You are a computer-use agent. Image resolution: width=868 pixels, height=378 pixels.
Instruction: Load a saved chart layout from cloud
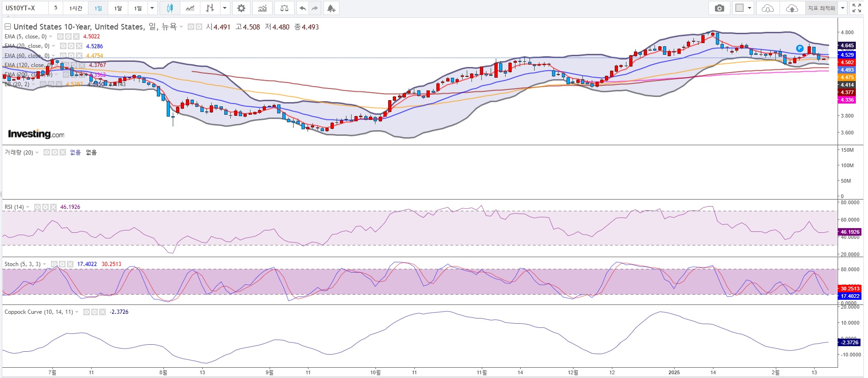pyautogui.click(x=768, y=8)
